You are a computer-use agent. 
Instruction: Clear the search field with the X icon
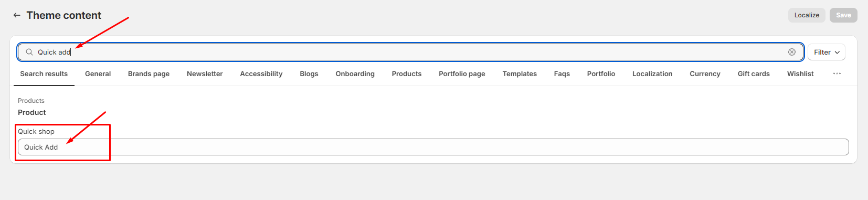792,52
